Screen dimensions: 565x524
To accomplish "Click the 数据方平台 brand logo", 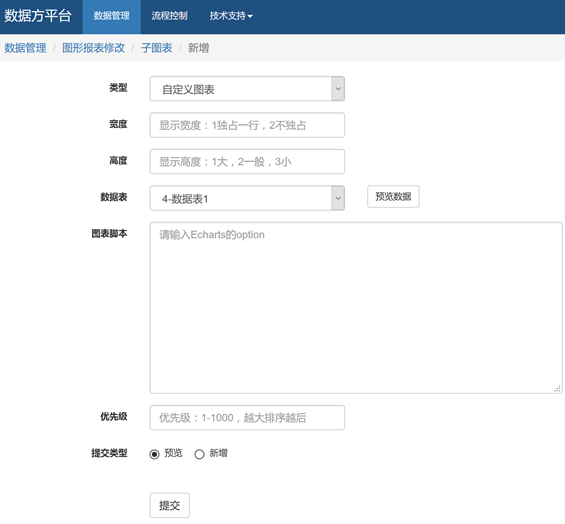I will [37, 16].
